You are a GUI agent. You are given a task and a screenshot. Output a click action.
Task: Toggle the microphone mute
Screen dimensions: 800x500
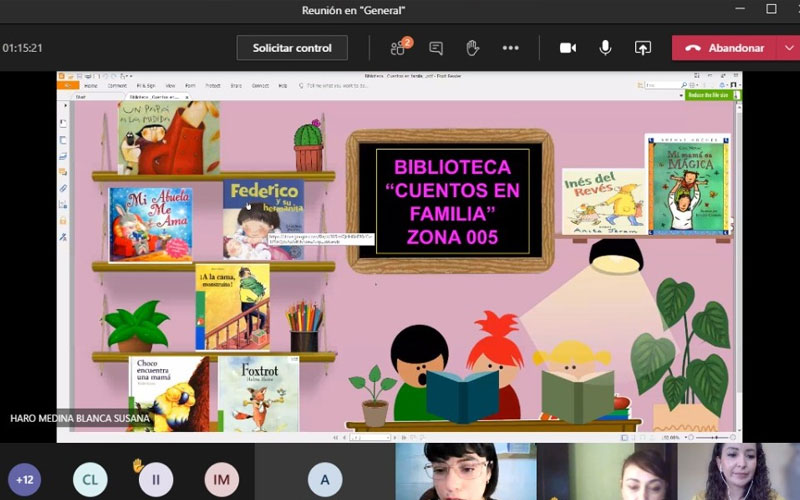click(x=605, y=48)
